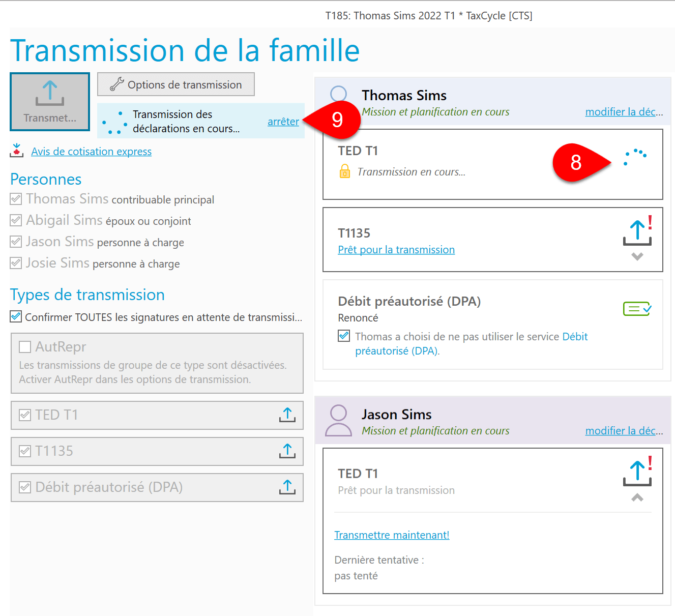The width and height of the screenshot is (675, 616).
Task: Click the spinner beside Transmission des déclarations en cours
Action: tap(114, 123)
